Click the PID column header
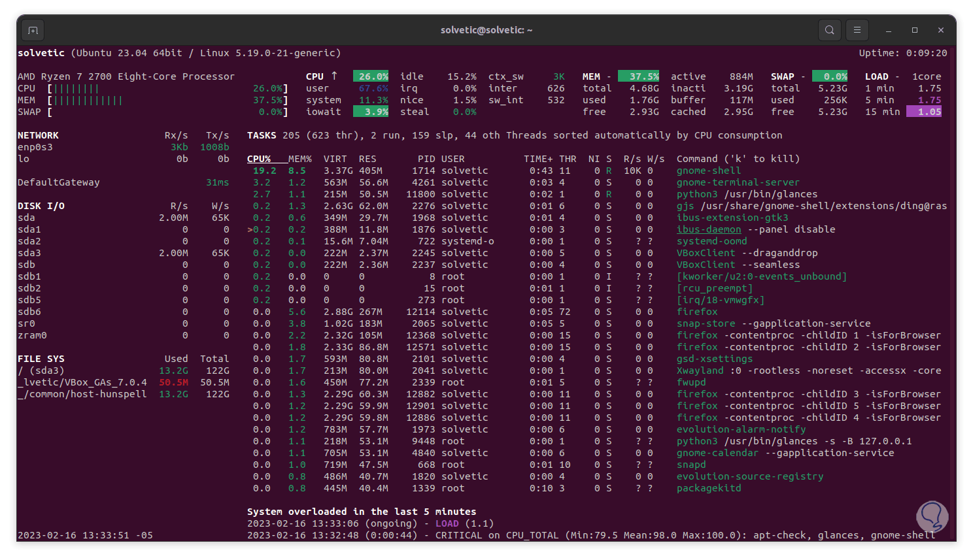This screenshot has width=973, height=560. 426,159
